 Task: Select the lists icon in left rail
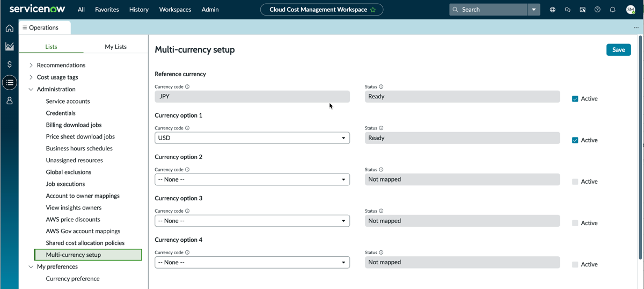click(9, 82)
